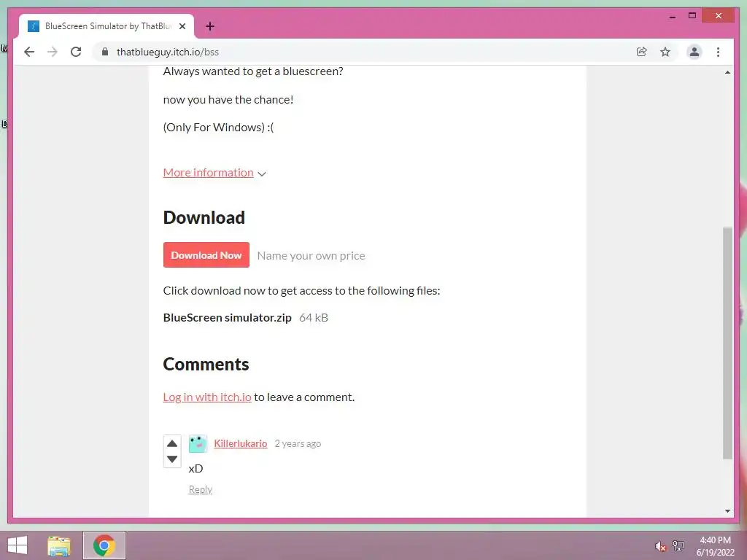Image resolution: width=747 pixels, height=560 pixels.
Task: Select the BlueScreen Simulator tab
Action: (x=107, y=26)
